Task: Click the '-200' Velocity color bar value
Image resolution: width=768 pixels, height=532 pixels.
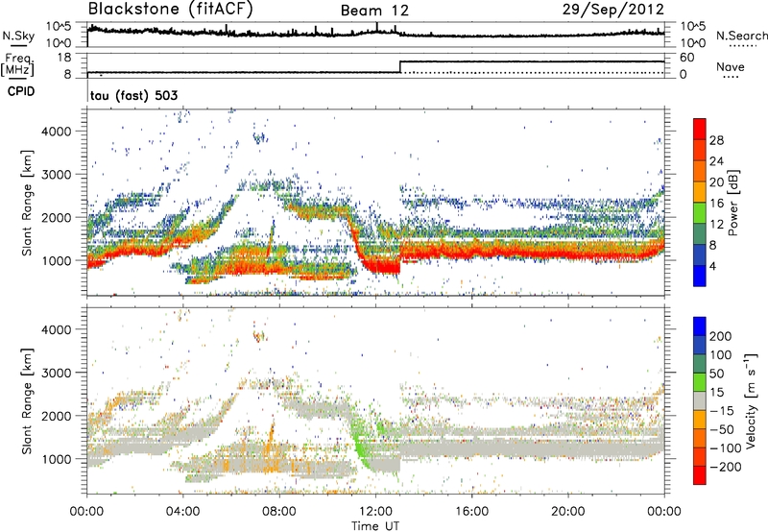Action: tap(726, 467)
